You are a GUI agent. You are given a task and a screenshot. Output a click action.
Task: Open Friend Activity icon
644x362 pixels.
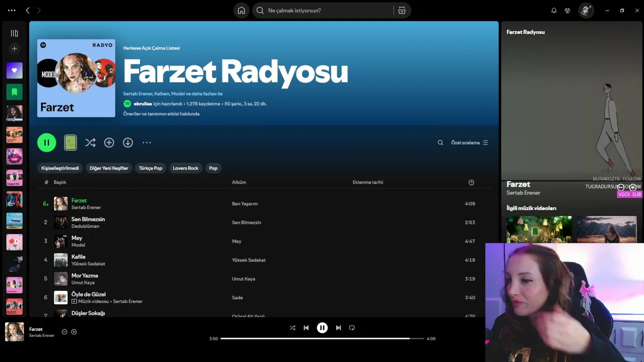(x=568, y=11)
